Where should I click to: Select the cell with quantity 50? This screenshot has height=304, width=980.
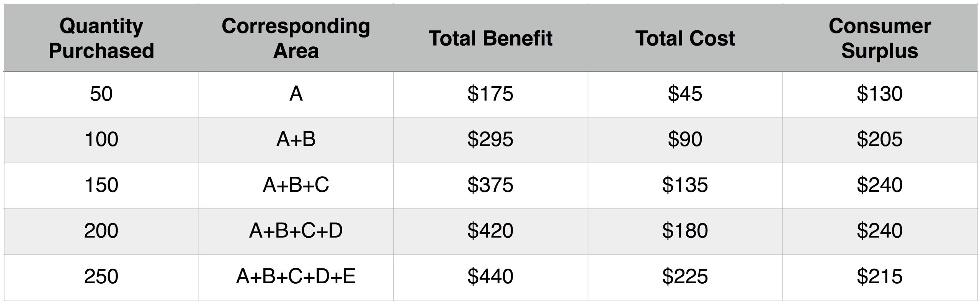point(101,94)
